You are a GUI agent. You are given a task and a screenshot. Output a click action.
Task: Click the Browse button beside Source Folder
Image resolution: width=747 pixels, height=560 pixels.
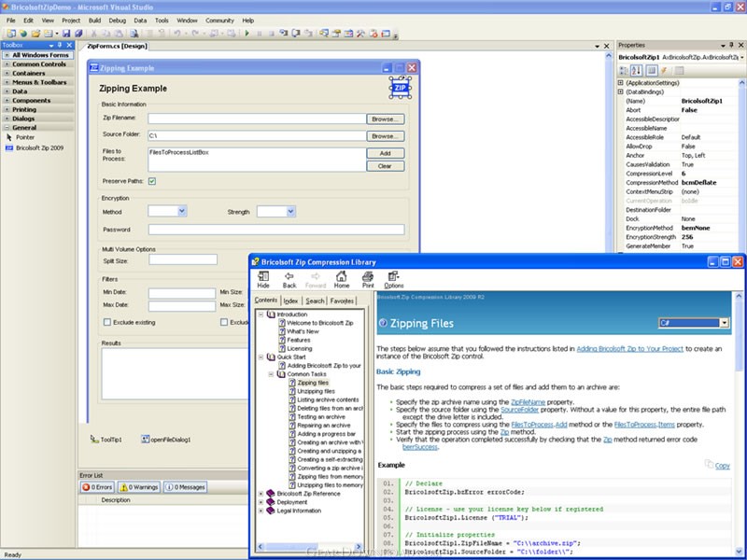tap(386, 136)
